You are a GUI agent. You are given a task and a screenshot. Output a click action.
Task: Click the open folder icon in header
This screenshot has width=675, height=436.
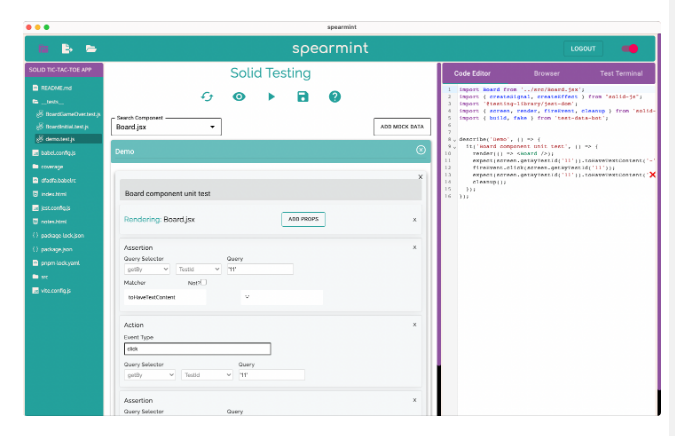tap(91, 49)
